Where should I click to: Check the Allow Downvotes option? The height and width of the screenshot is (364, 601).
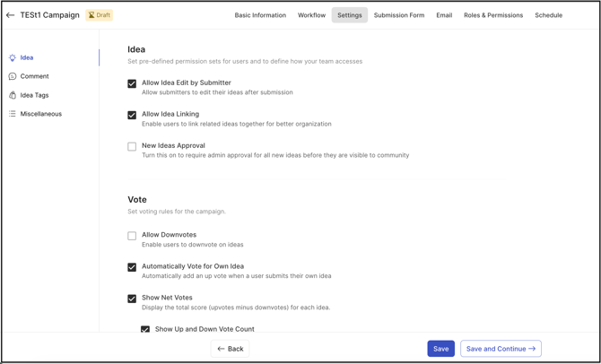click(x=132, y=236)
